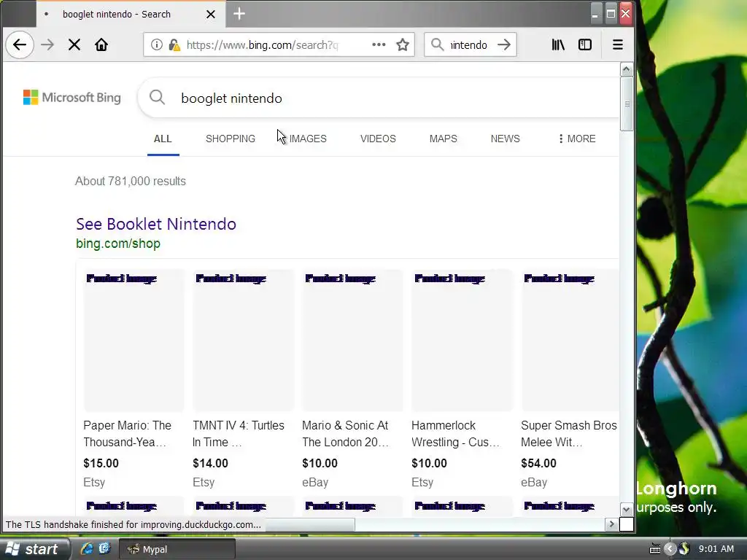Click the vertical scrollbar thumb
747x560 pixels.
pyautogui.click(x=627, y=104)
